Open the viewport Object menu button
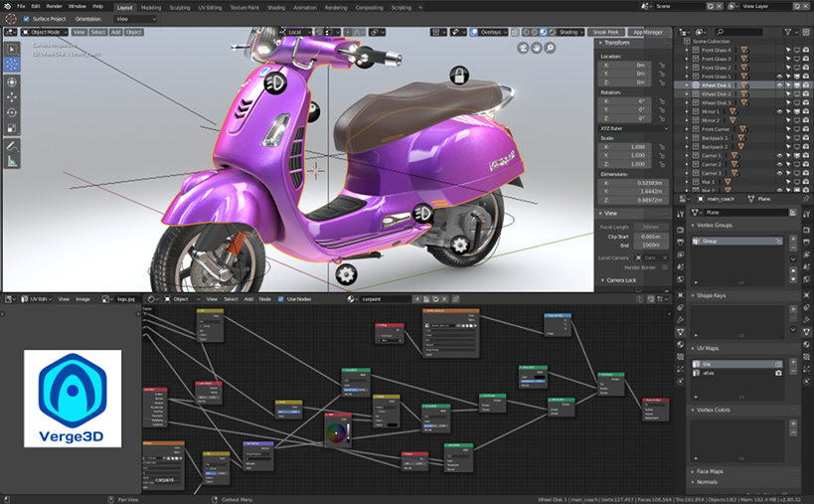814x504 pixels. 133,32
